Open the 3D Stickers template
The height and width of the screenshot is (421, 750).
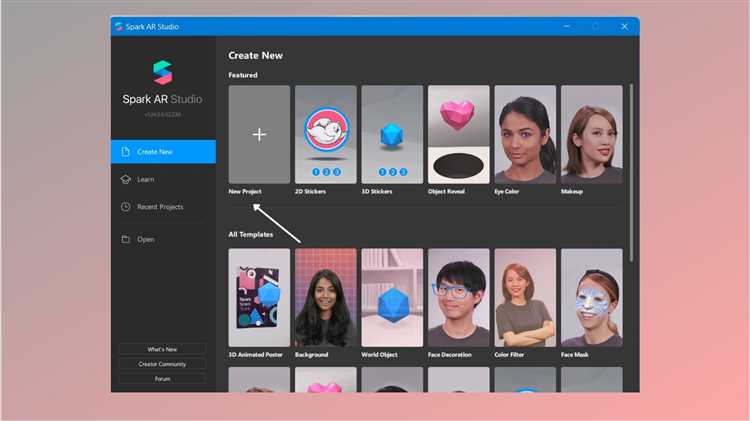point(392,134)
